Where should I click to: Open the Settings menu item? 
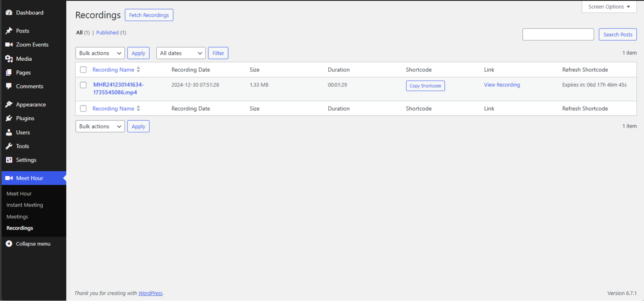coord(26,160)
